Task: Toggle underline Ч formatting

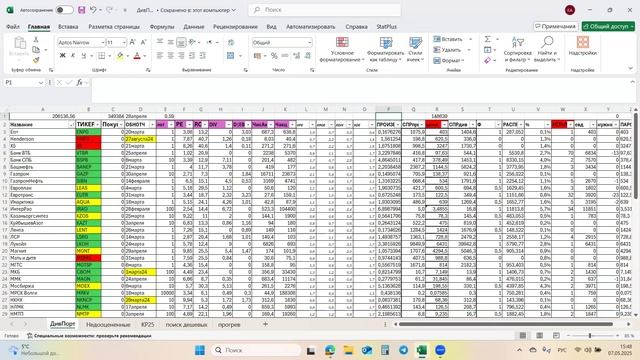Action: pyautogui.click(x=84, y=56)
